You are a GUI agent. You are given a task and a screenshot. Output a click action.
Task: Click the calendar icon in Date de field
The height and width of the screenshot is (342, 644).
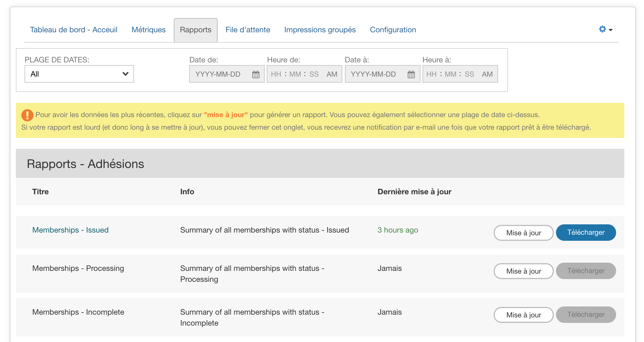[x=256, y=74]
